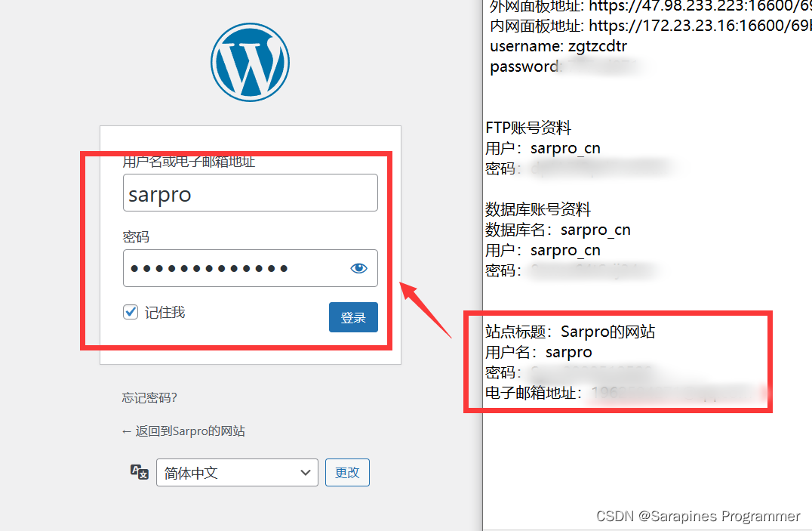812x531 pixels.
Task: Open the 忘记密码? link
Action: point(149,398)
